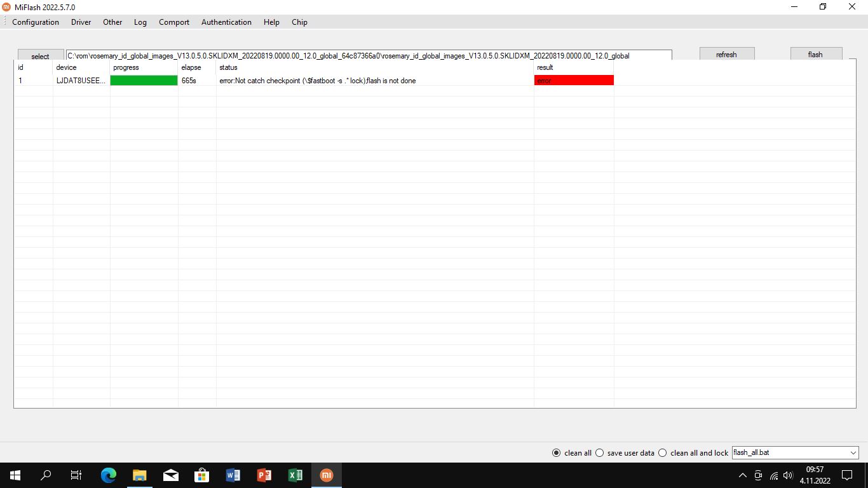Open Excel from the taskbar

(x=295, y=475)
